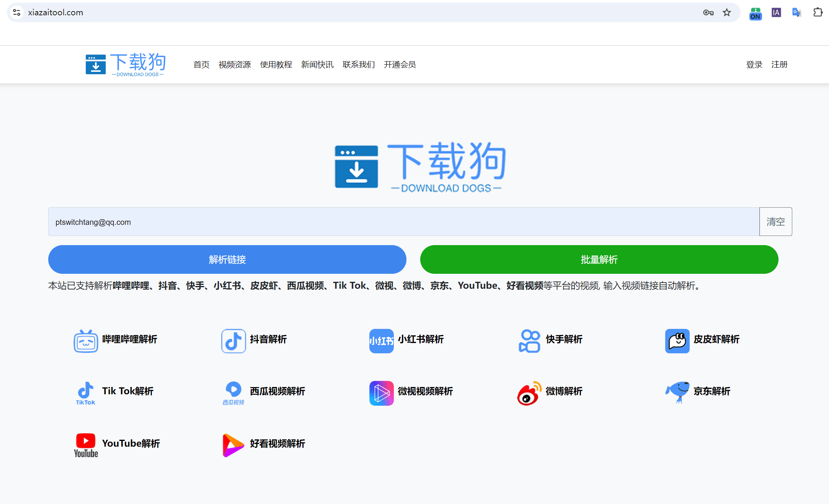Click 好看视频 in the supported platforms sentence

point(525,286)
